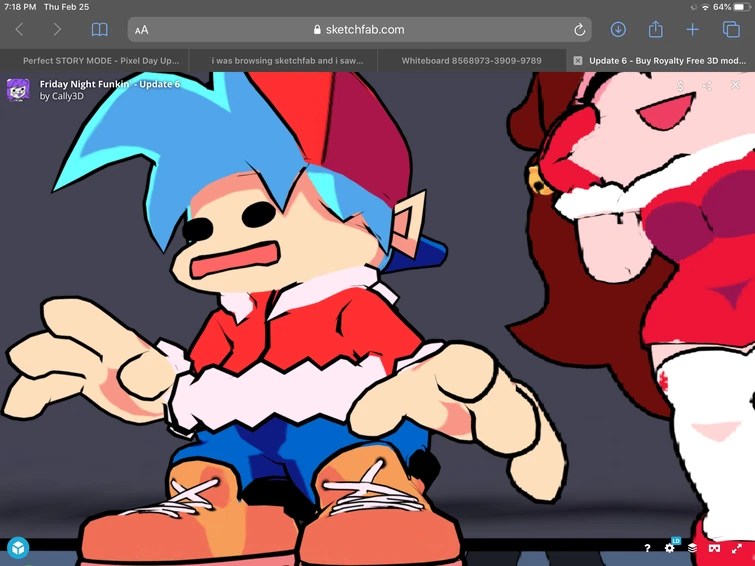Go forward with Safari forward arrow

[57, 30]
